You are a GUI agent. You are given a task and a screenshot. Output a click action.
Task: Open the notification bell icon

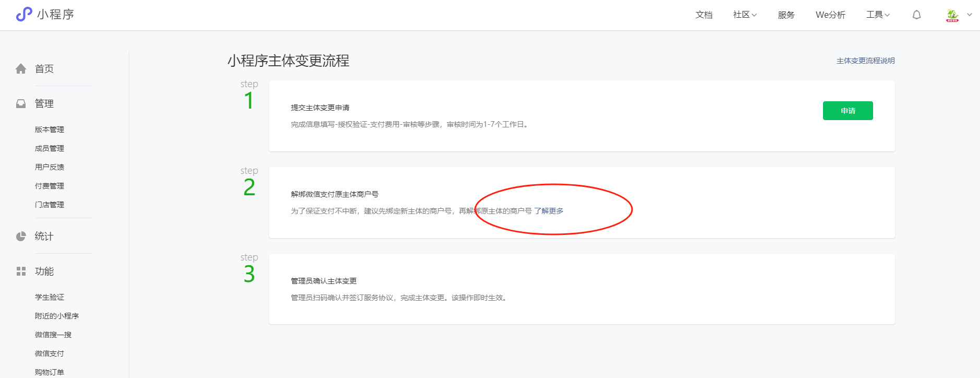click(x=916, y=15)
